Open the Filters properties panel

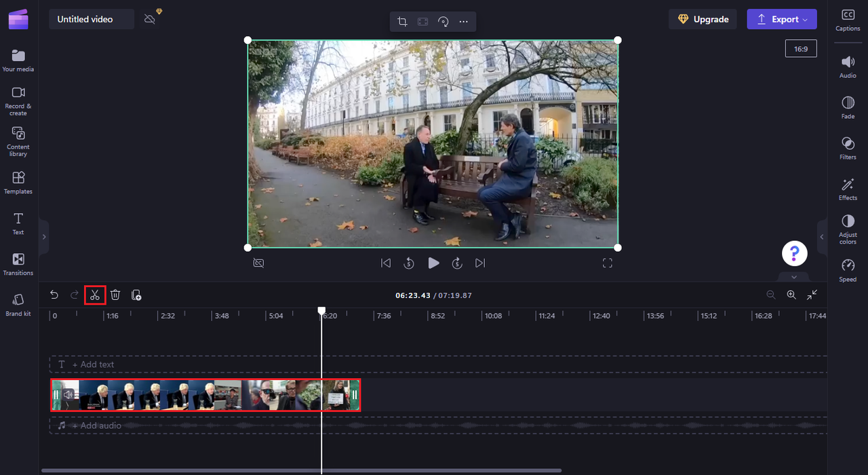848,149
